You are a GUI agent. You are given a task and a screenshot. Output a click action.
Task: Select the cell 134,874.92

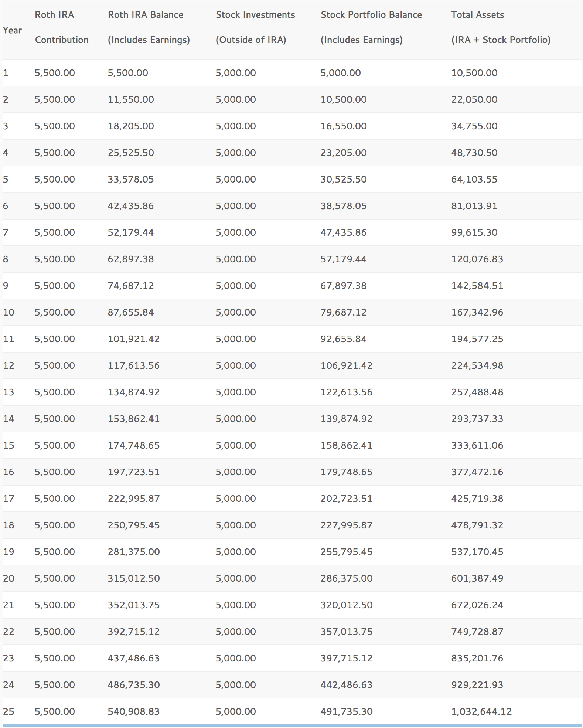coord(134,392)
